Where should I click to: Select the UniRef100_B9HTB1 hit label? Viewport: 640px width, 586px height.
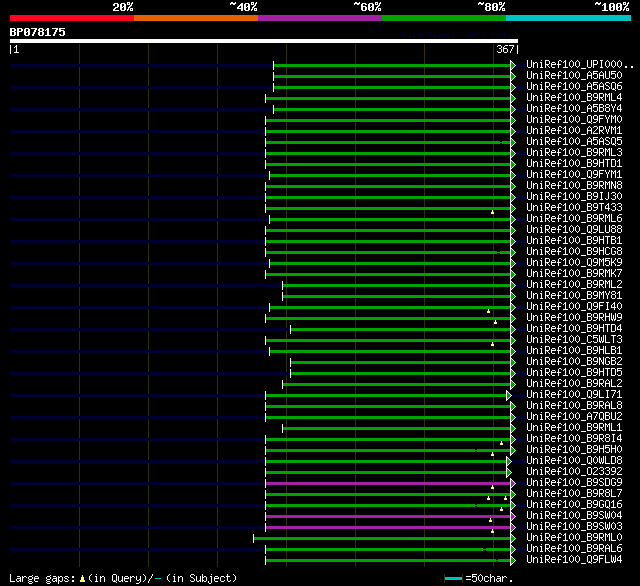[573, 241]
